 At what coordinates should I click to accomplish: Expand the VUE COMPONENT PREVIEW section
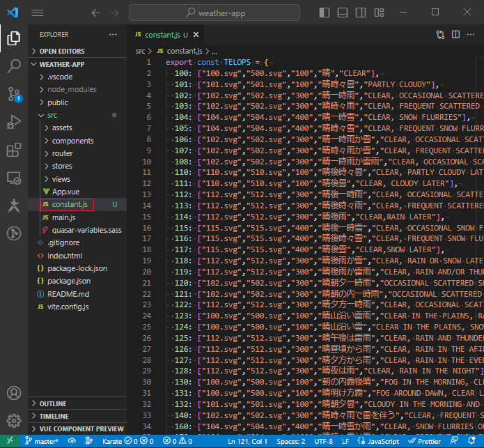click(77, 429)
